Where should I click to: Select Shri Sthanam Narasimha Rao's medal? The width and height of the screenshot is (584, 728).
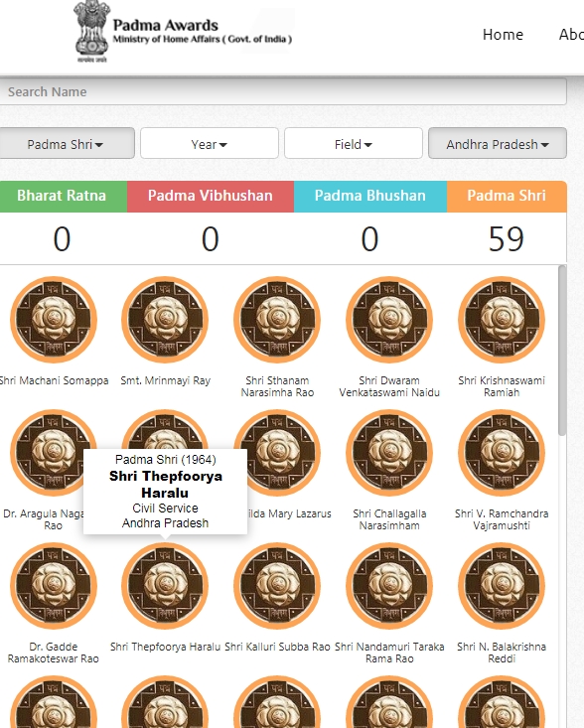(277, 320)
